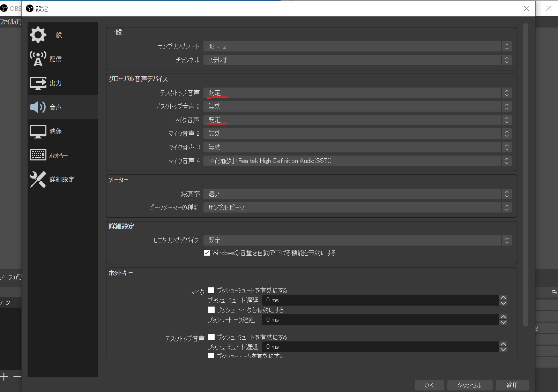
Task: Open the ホットキー keyboard icon
Action: click(38, 155)
